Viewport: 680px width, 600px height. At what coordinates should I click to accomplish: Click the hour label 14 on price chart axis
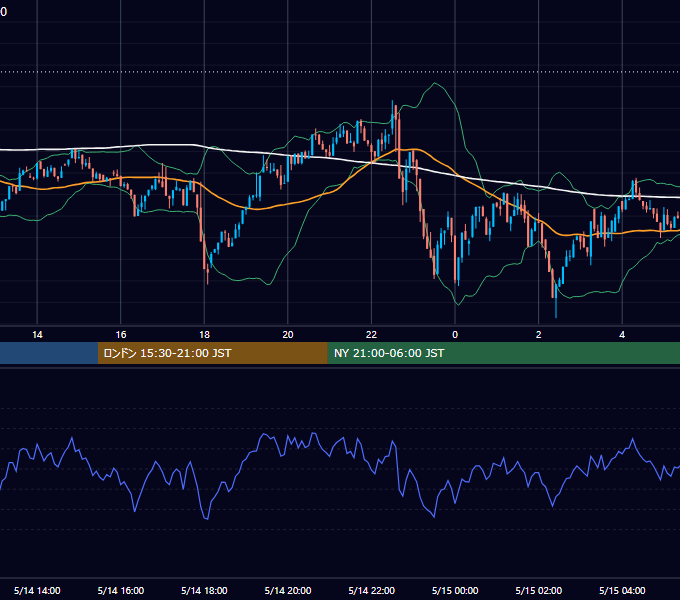(x=37, y=335)
